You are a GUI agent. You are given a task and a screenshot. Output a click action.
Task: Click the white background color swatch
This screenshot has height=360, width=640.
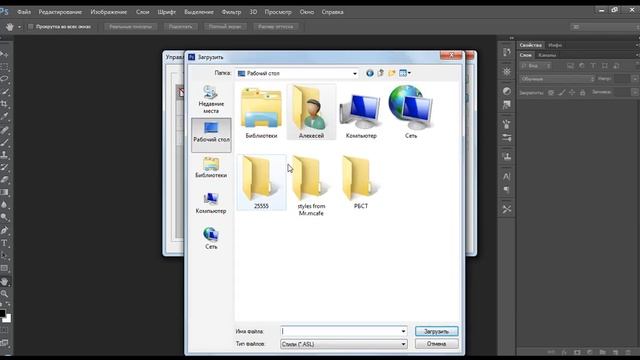tap(8, 319)
